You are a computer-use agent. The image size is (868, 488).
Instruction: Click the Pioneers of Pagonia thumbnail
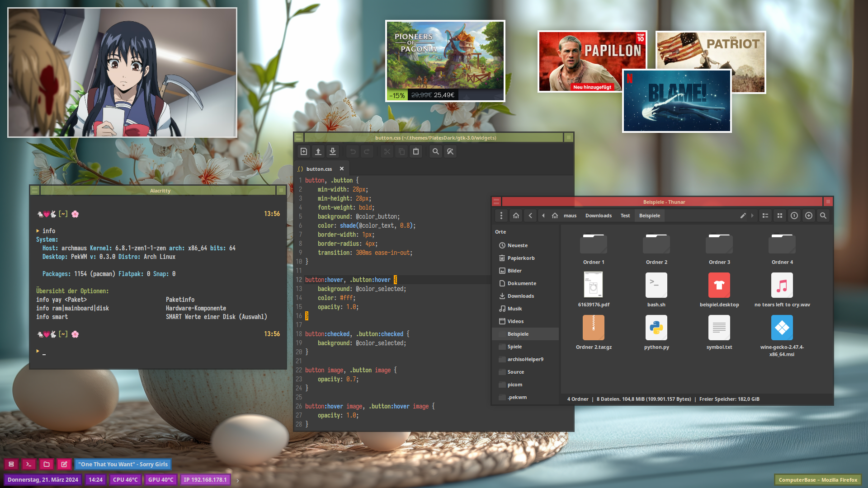(x=445, y=61)
